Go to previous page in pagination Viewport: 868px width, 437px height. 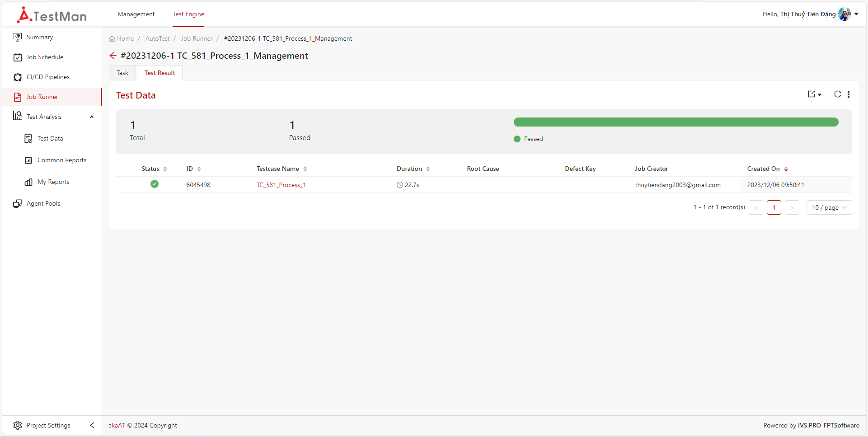pyautogui.click(x=756, y=207)
